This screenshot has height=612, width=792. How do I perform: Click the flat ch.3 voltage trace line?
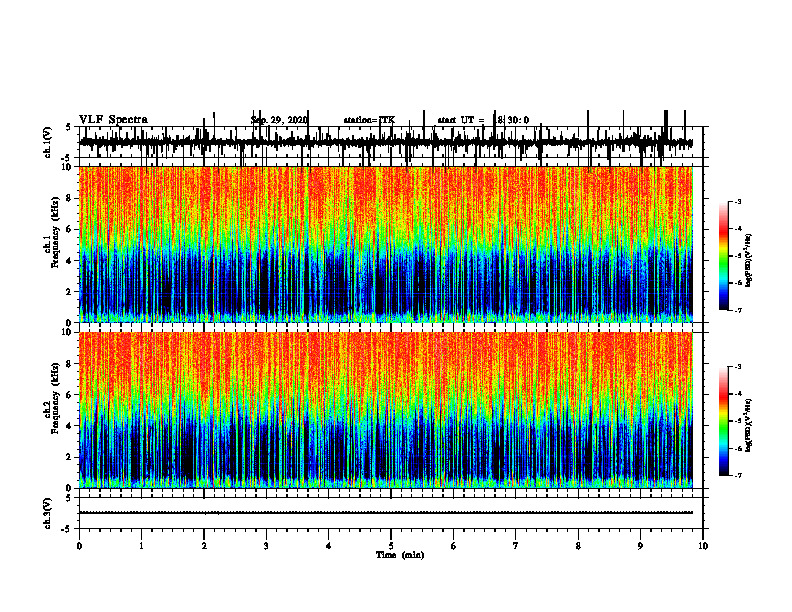click(386, 513)
